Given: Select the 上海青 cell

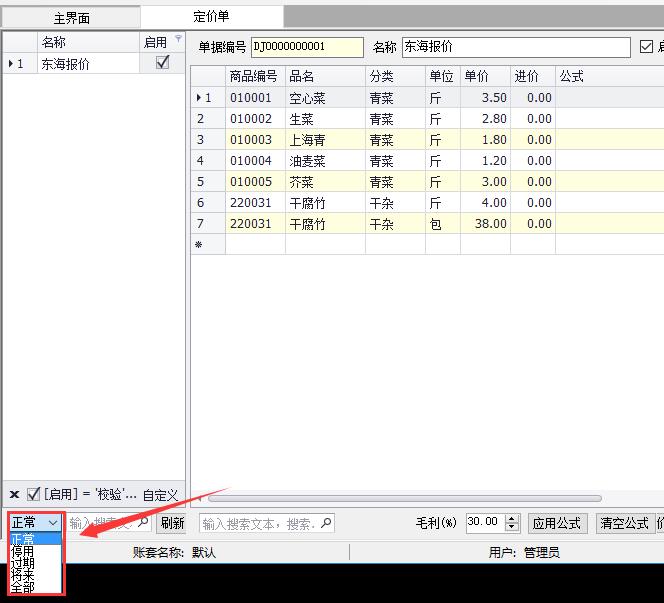Looking at the screenshot, I should point(325,140).
